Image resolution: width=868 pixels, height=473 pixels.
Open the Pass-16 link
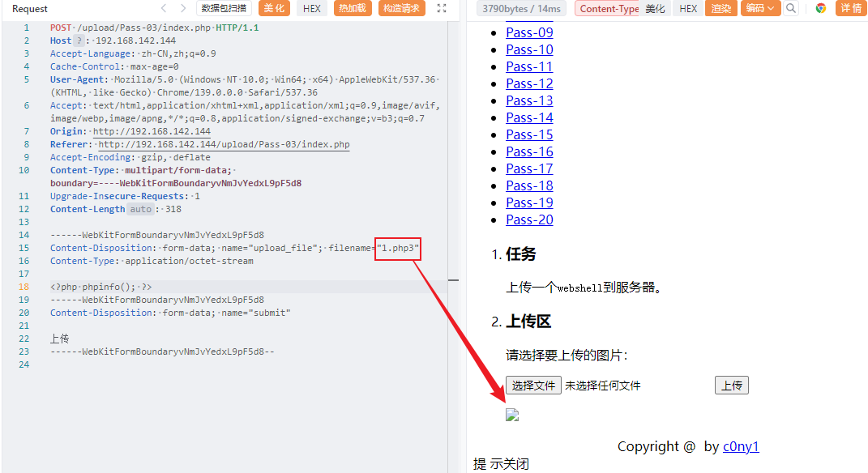pos(529,151)
